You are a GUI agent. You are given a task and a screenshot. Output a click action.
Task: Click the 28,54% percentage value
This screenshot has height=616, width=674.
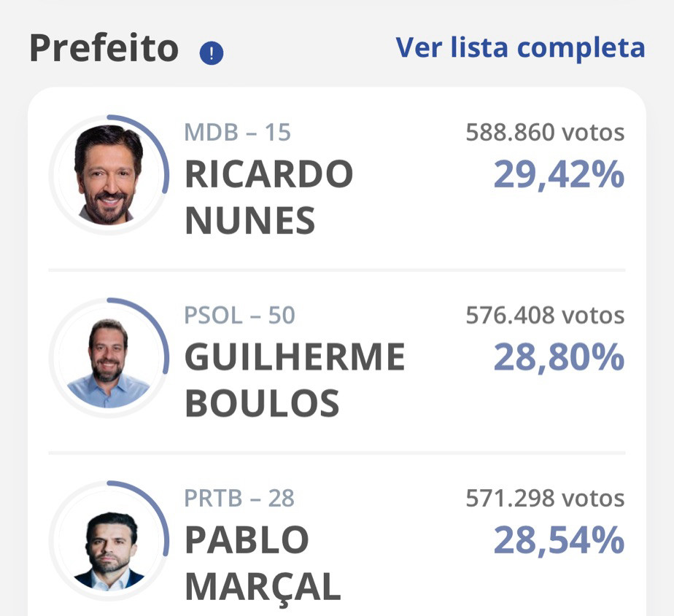(559, 540)
